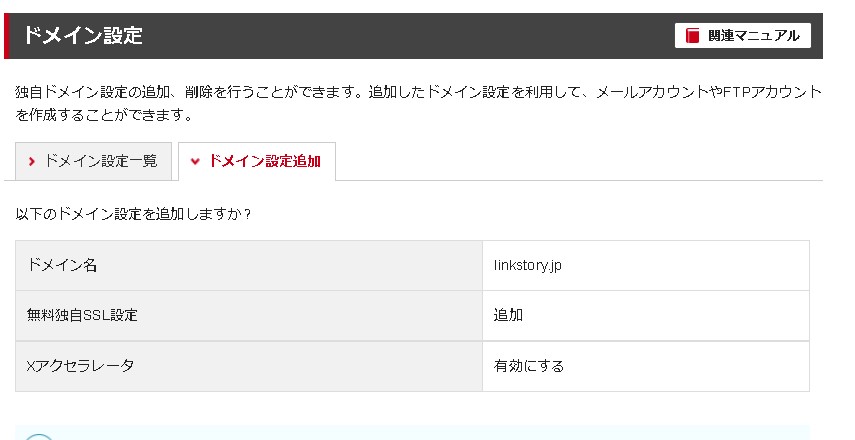Viewport: 855px width, 440px height.
Task: Click the circular info icon at bottom
Action: 38,436
